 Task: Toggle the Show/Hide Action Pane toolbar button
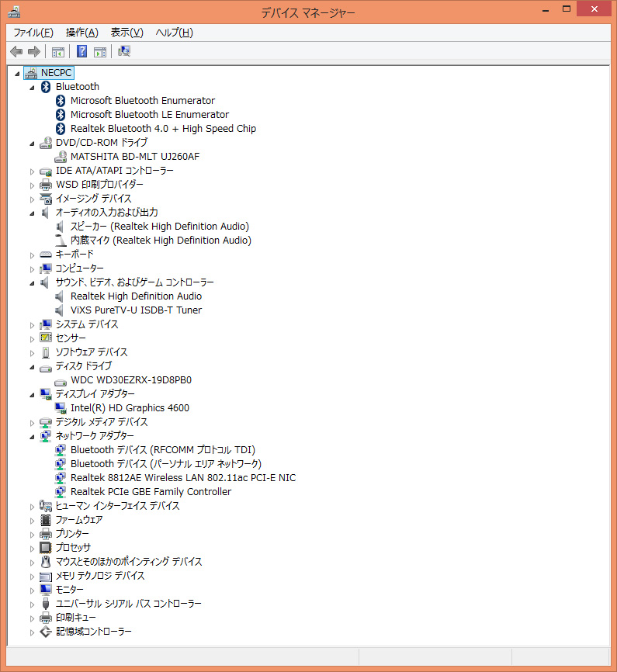pyautogui.click(x=100, y=52)
